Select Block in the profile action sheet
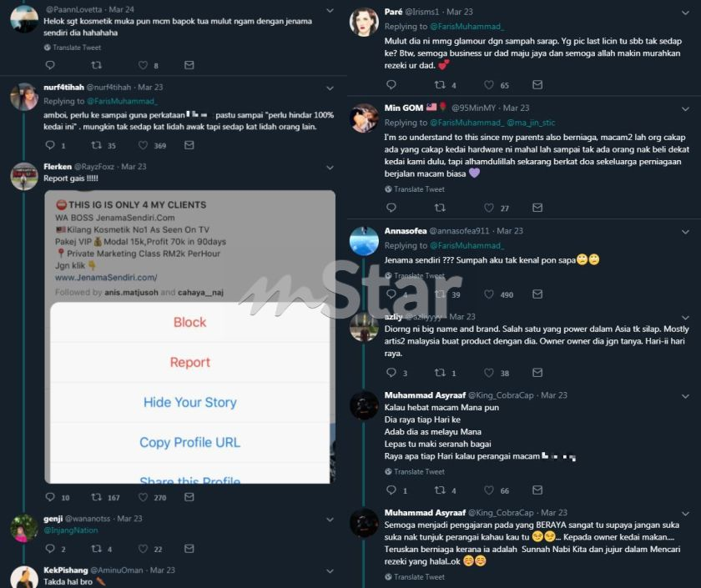Screen dimensions: 701x588 tap(190, 322)
